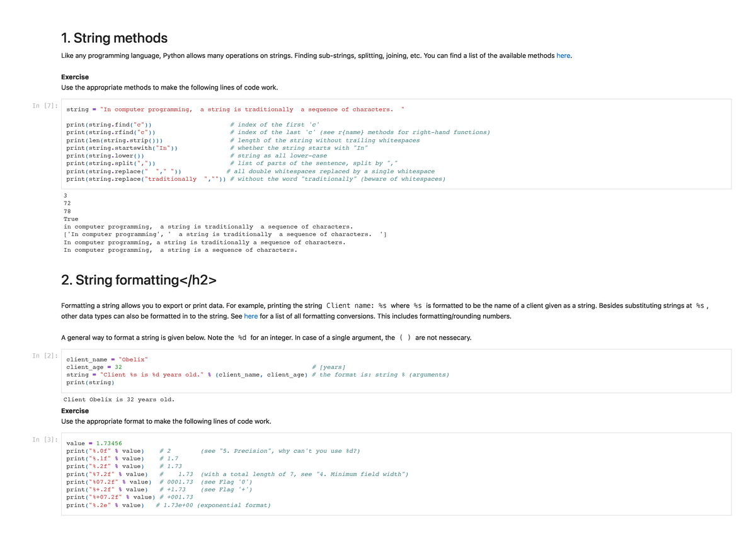Click the print(string.lower()) code line
This screenshot has width=756, height=534.
tap(105, 156)
